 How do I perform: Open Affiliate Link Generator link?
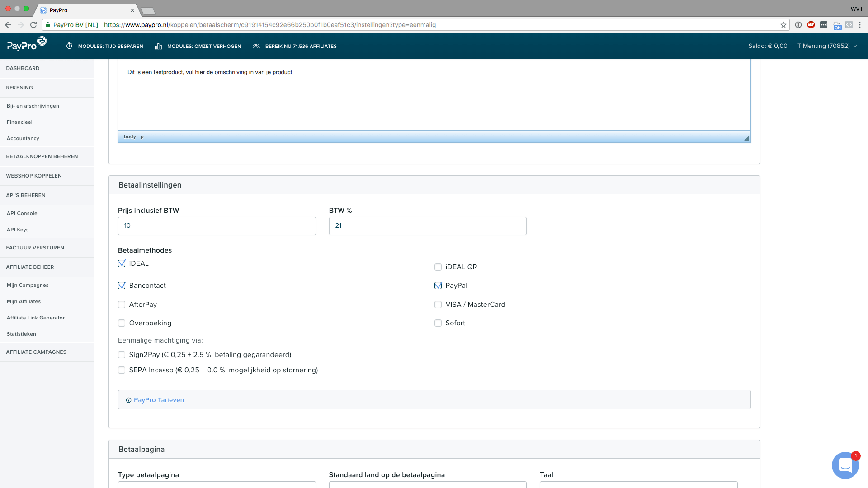coord(36,318)
